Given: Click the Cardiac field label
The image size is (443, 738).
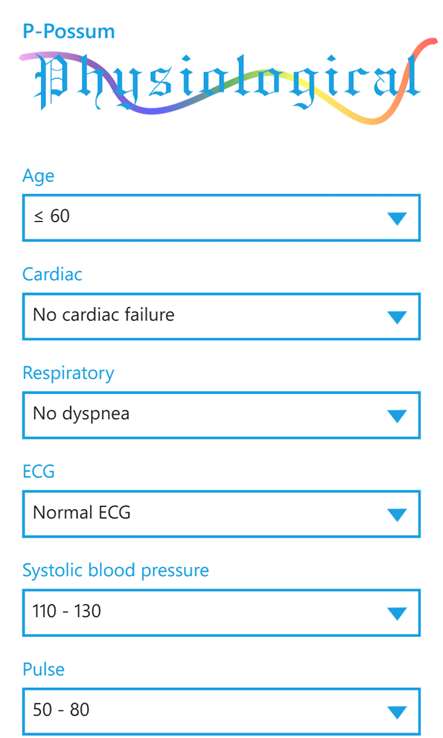Looking at the screenshot, I should click(52, 274).
